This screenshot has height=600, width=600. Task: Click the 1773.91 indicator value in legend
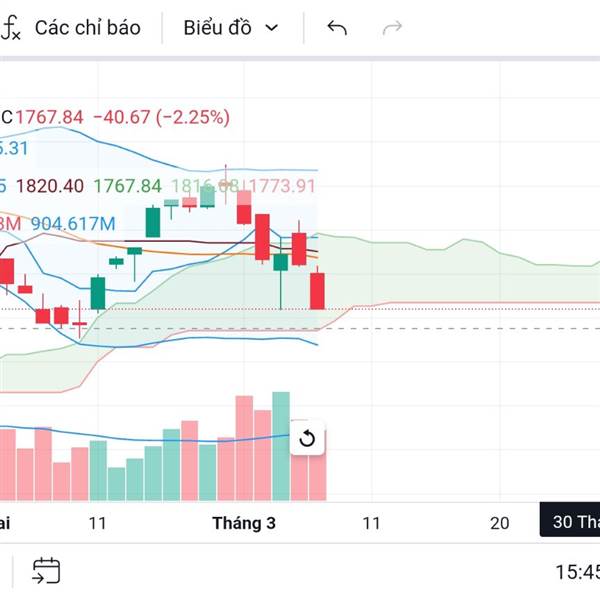[x=282, y=186]
